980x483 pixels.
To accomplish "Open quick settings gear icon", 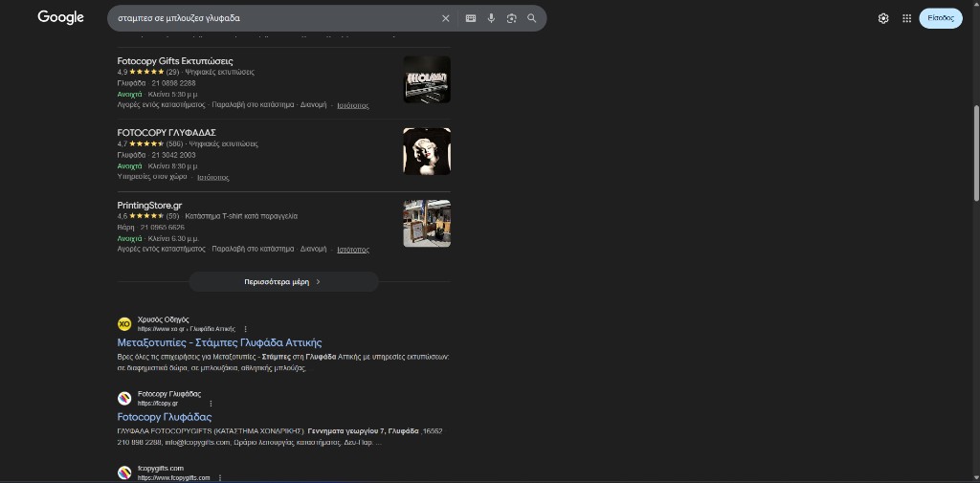I will pos(883,19).
